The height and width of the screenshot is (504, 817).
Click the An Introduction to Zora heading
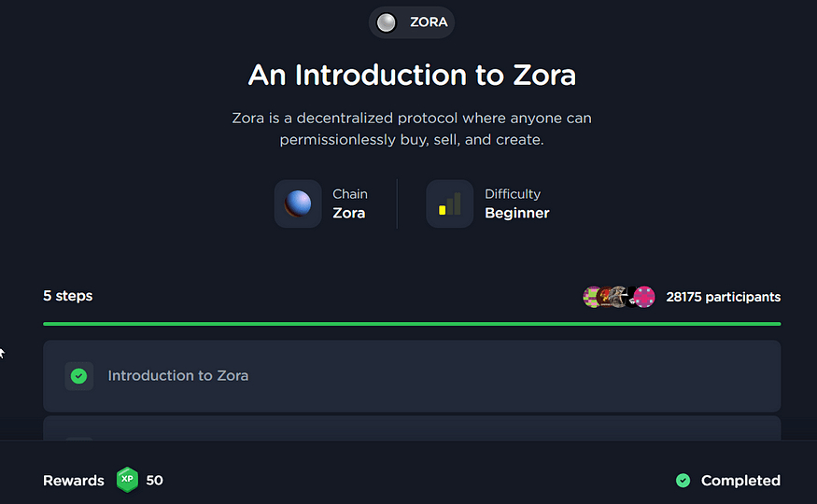[412, 75]
